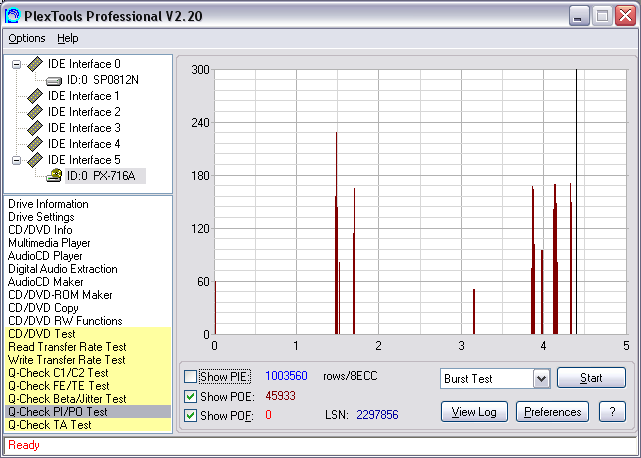Screen dimensions: 641x458
Task: Click the PIE value 1003560
Action: point(286,376)
